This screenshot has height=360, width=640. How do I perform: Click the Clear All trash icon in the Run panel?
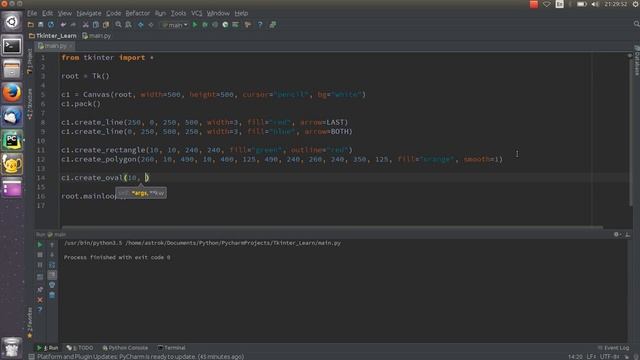[x=52, y=295]
